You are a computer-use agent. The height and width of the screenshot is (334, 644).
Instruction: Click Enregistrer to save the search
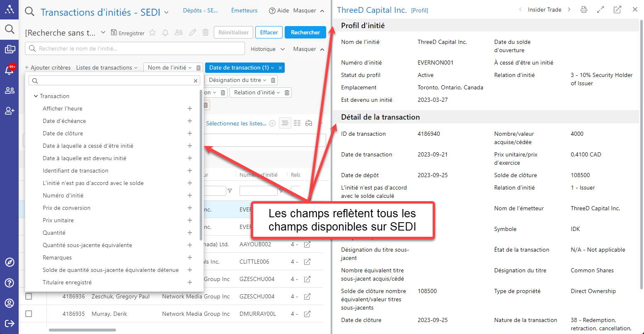pyautogui.click(x=128, y=33)
